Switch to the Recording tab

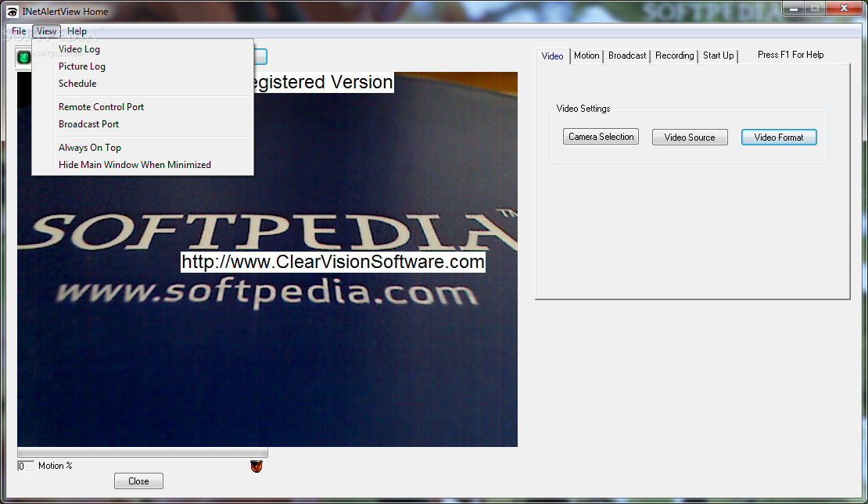(x=674, y=55)
